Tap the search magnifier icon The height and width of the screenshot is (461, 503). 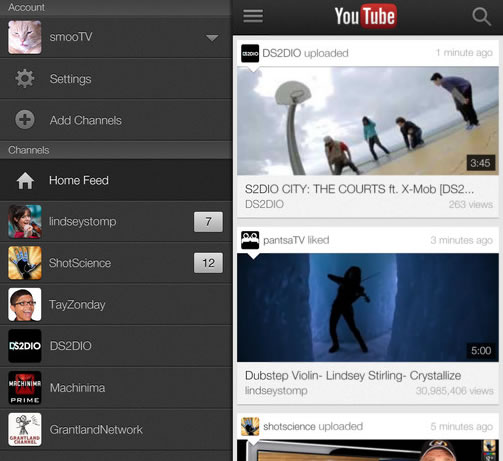click(481, 16)
